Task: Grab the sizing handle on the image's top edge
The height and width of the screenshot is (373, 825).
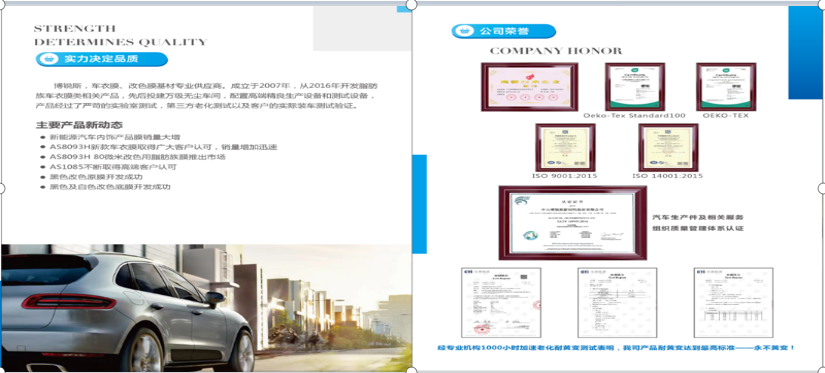Action: (x=412, y=5)
